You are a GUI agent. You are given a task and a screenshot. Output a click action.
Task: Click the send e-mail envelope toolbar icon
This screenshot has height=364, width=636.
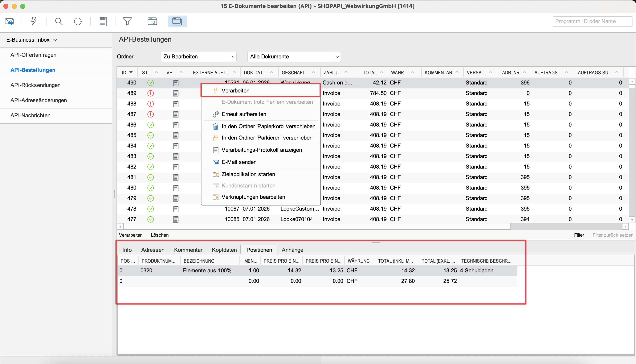9,21
